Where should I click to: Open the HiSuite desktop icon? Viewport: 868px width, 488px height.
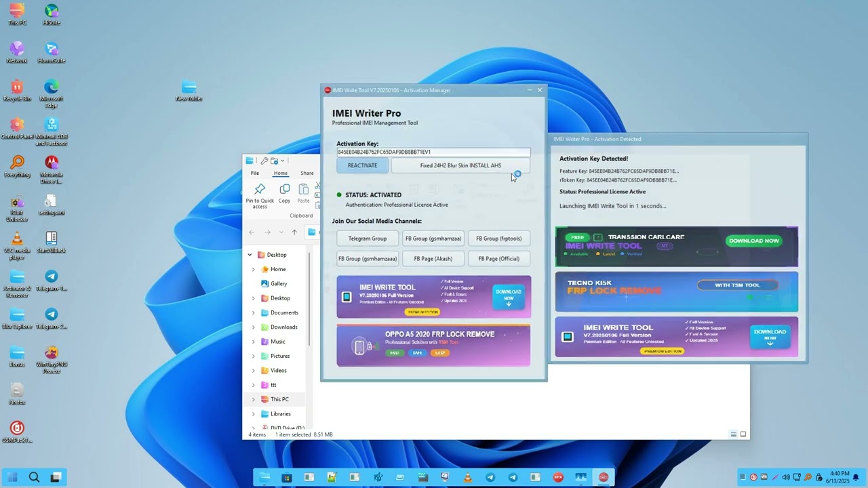[52, 14]
